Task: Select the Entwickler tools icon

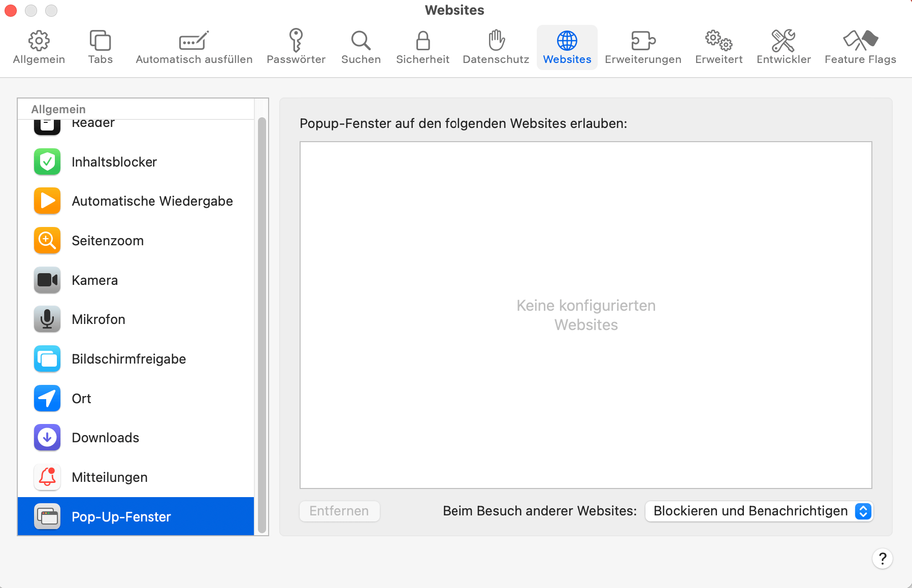Action: click(784, 46)
